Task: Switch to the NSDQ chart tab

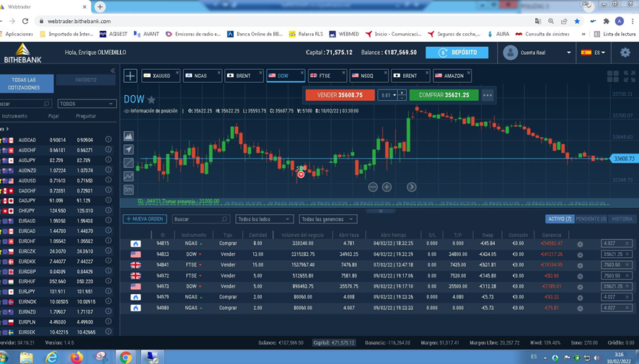Action: click(x=369, y=76)
